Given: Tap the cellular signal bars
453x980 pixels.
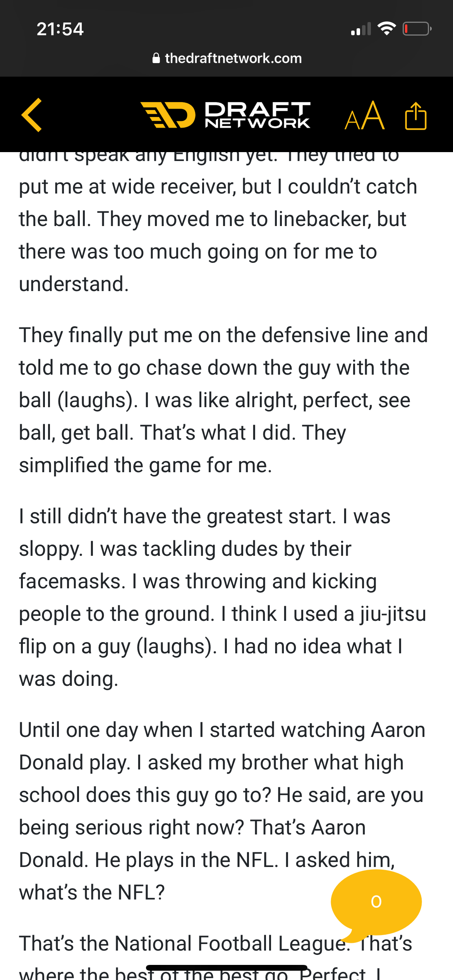Looking at the screenshot, I should tap(360, 29).
